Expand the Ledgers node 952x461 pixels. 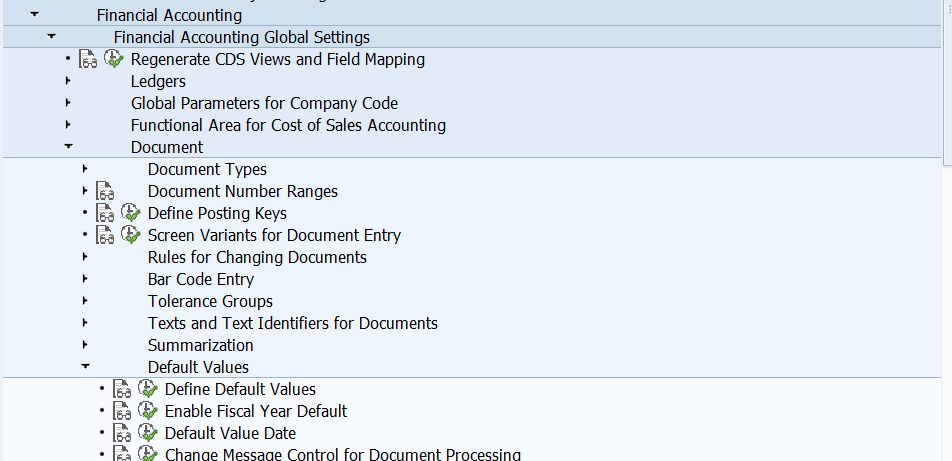tap(68, 81)
